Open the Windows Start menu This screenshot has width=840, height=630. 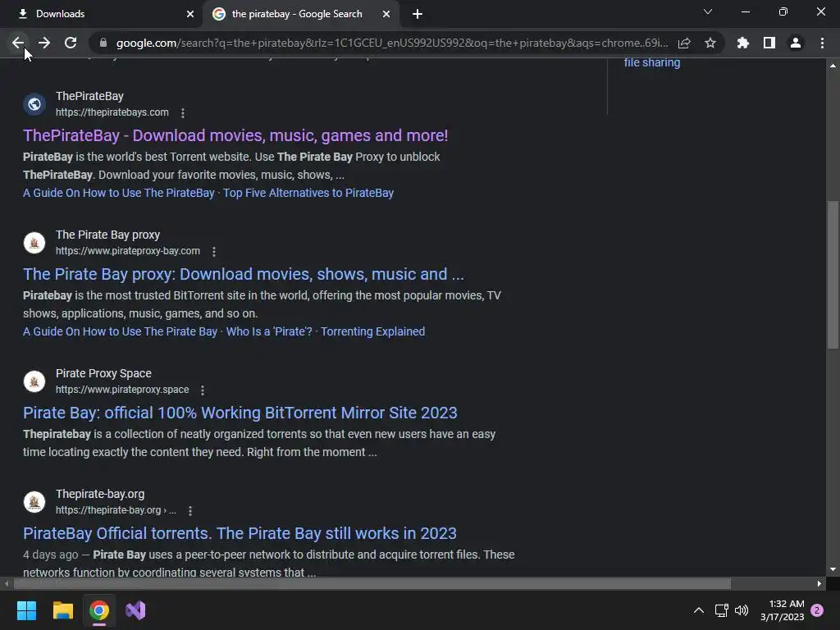(x=26, y=610)
